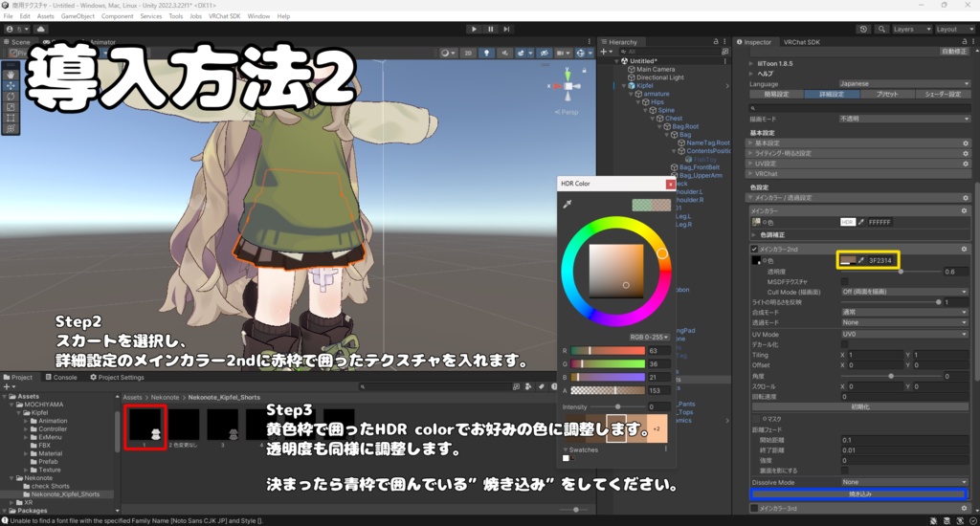Toggle scene audio icon

tap(504, 54)
